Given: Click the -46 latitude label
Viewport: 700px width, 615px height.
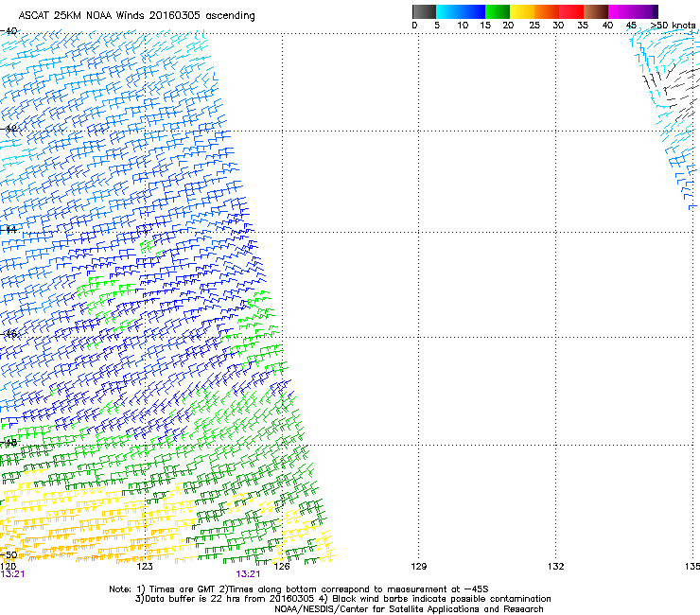Looking at the screenshot, I should coord(9,334).
